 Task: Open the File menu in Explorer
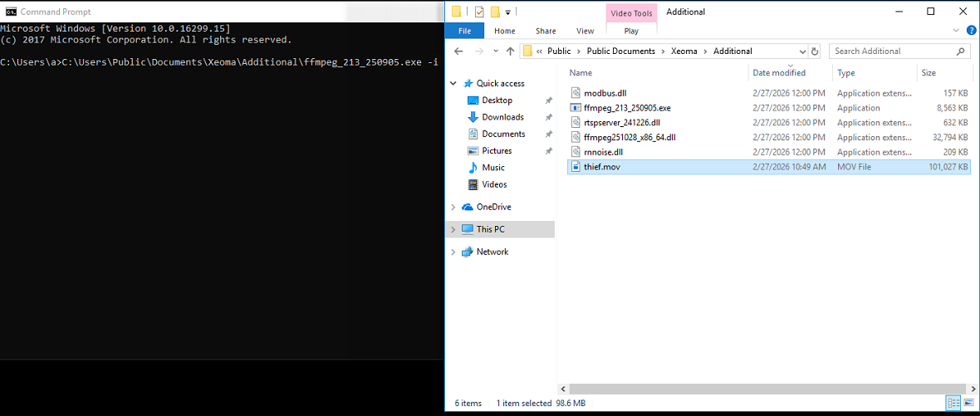point(464,31)
